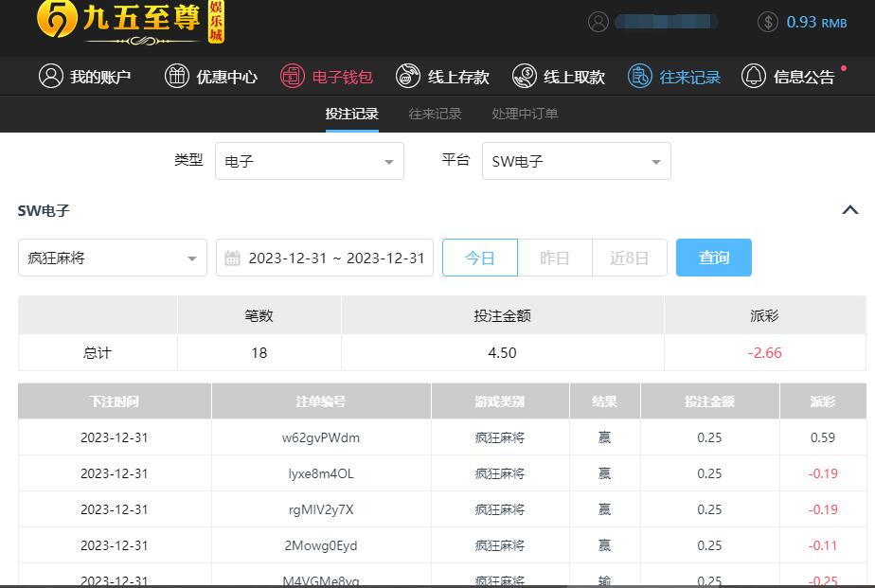Switch to 往来记录 sub-tab
The image size is (875, 588).
pyautogui.click(x=436, y=114)
